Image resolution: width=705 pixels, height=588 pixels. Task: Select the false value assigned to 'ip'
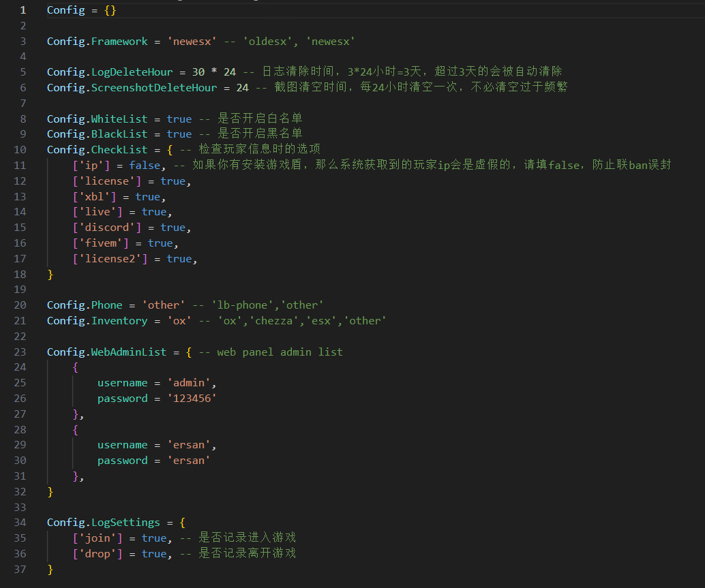145,165
